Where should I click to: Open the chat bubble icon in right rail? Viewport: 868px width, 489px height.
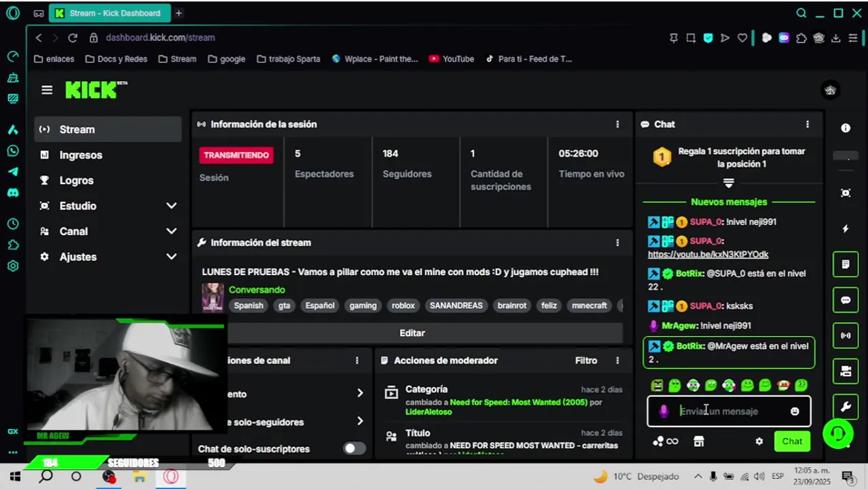(846, 300)
